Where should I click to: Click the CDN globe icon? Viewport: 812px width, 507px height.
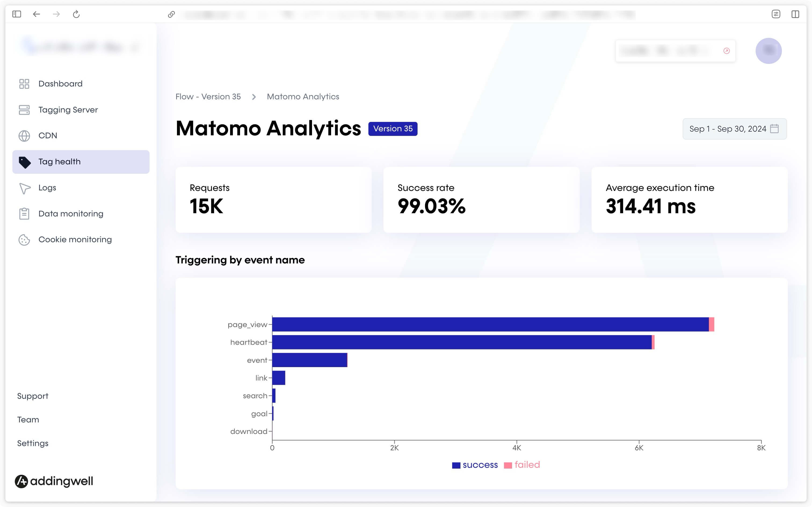click(x=24, y=136)
